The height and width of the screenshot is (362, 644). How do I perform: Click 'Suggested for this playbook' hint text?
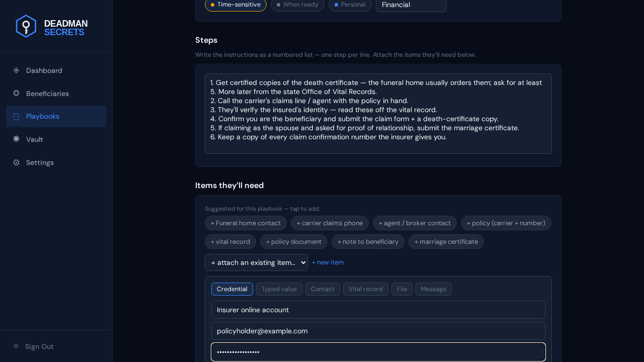[262, 209]
